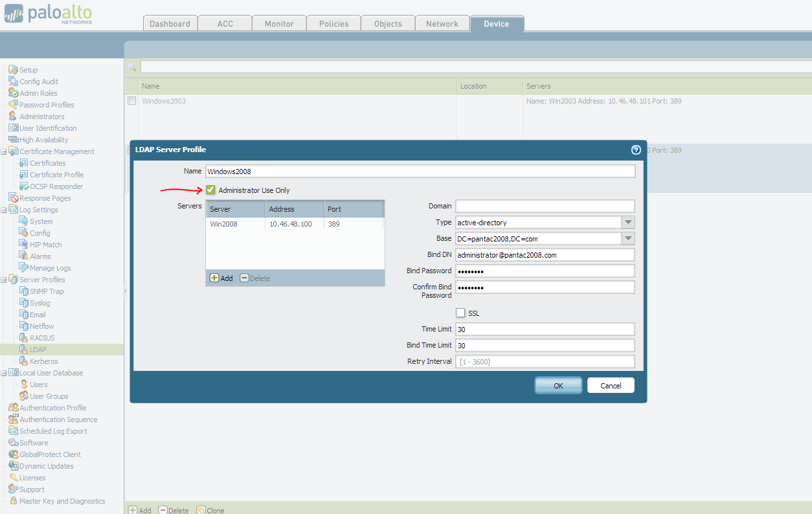Collapse the Certificate Management tree node
812x514 pixels.
coord(4,151)
